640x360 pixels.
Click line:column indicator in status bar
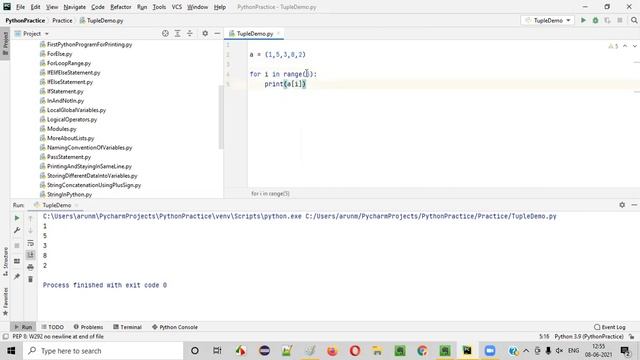(x=544, y=337)
